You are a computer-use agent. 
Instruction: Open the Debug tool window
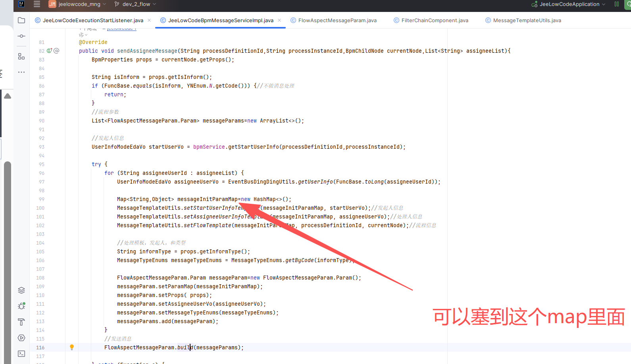tap(21, 306)
